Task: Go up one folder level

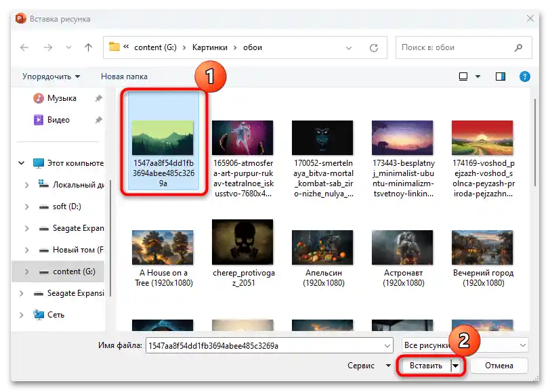Action: pyautogui.click(x=88, y=47)
